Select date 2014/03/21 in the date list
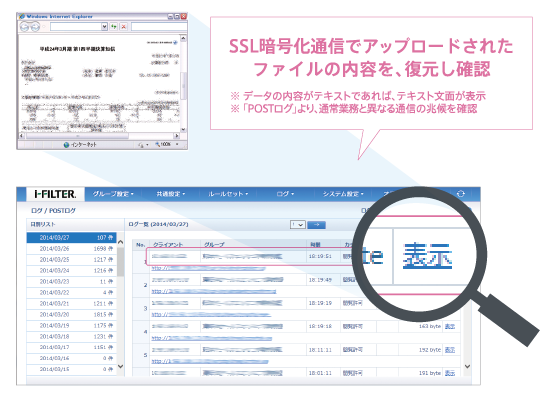 click(x=72, y=303)
